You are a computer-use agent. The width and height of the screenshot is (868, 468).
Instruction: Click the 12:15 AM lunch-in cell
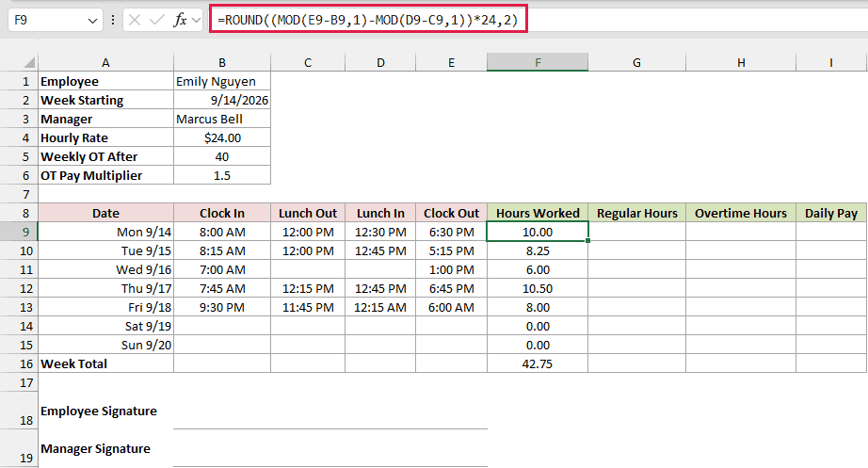pos(380,307)
